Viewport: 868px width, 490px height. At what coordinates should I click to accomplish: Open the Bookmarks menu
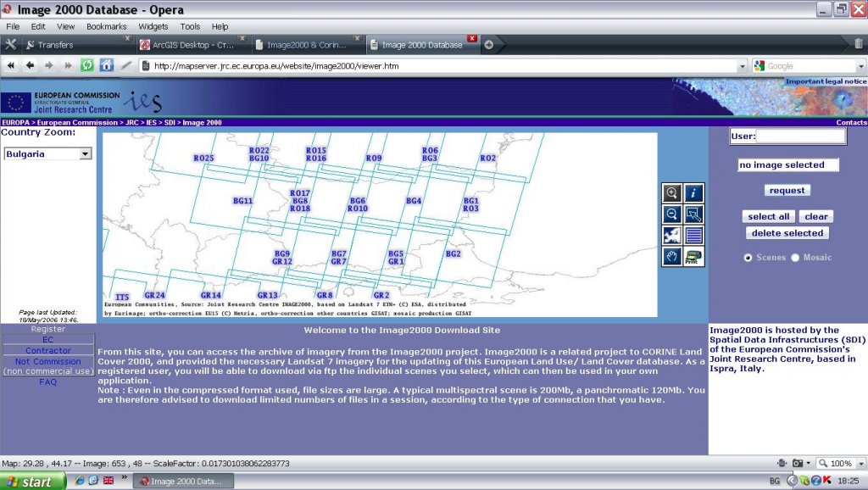(106, 26)
